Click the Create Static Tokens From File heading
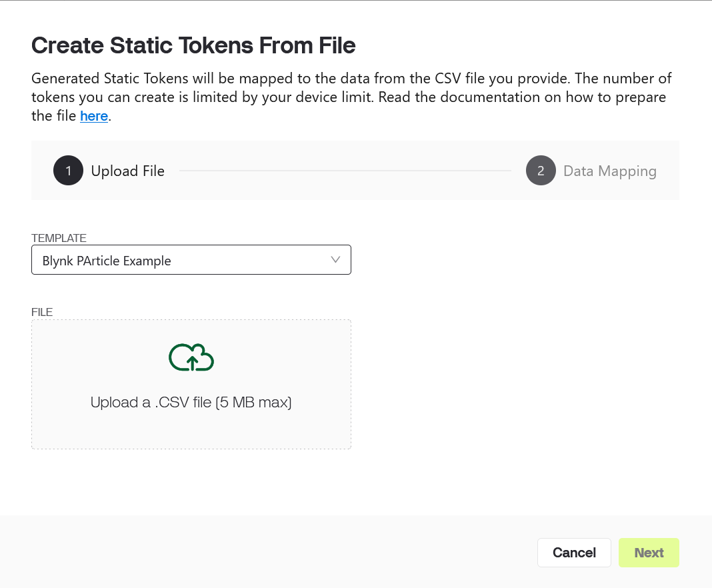Viewport: 712px width, 588px height. click(x=193, y=45)
